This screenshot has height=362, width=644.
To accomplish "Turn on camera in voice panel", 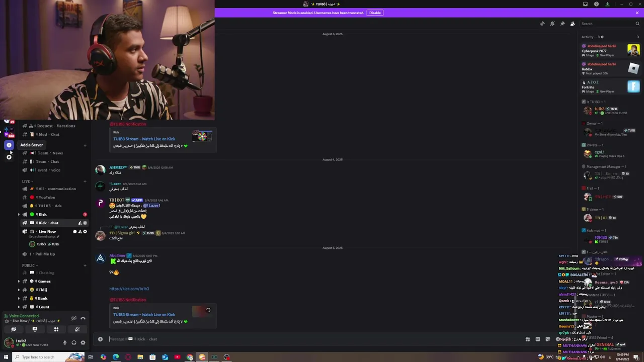I will pos(14,329).
